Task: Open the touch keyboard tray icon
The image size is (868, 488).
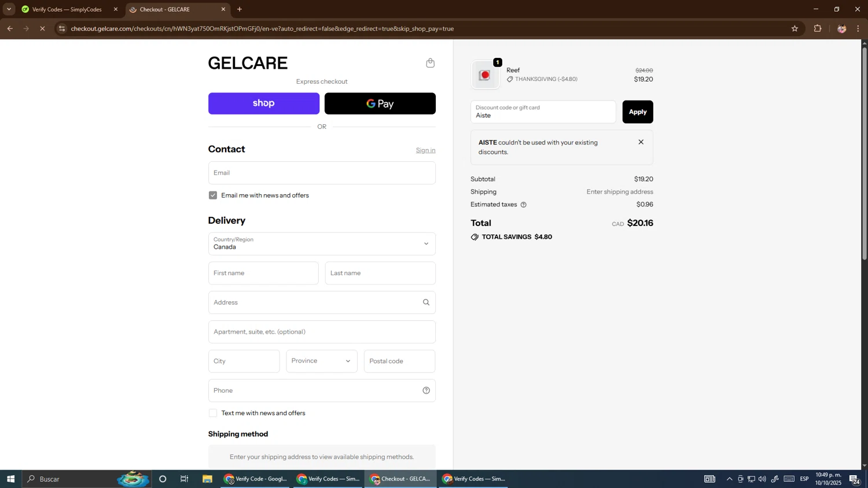Action: (x=789, y=479)
